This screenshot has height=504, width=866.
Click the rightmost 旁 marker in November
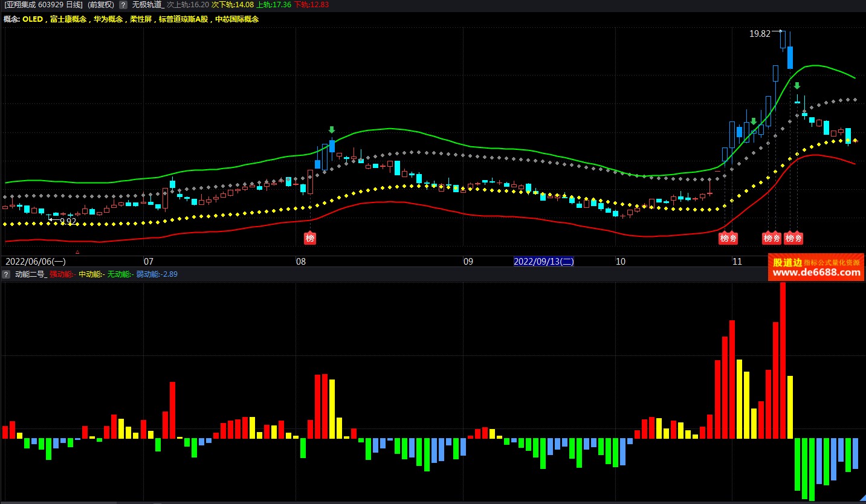click(798, 238)
